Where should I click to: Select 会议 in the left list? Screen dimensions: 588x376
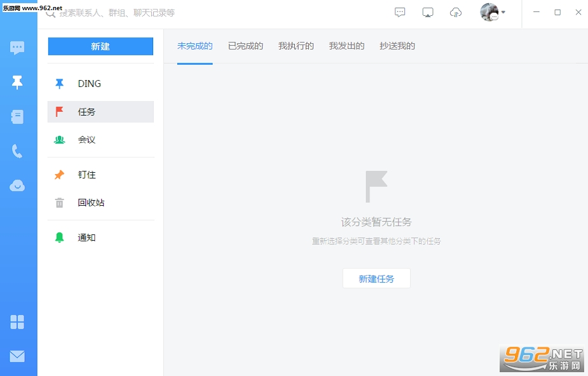point(100,140)
